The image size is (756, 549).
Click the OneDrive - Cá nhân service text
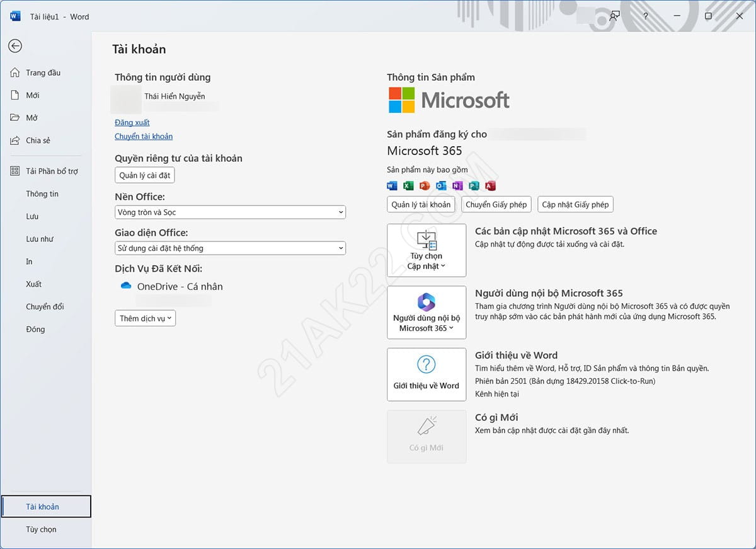pos(180,286)
